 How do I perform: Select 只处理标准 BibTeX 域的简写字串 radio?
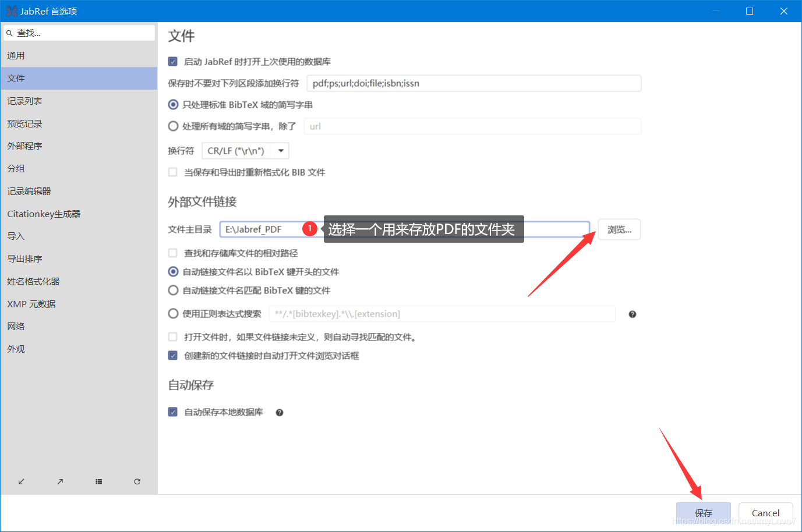click(173, 105)
